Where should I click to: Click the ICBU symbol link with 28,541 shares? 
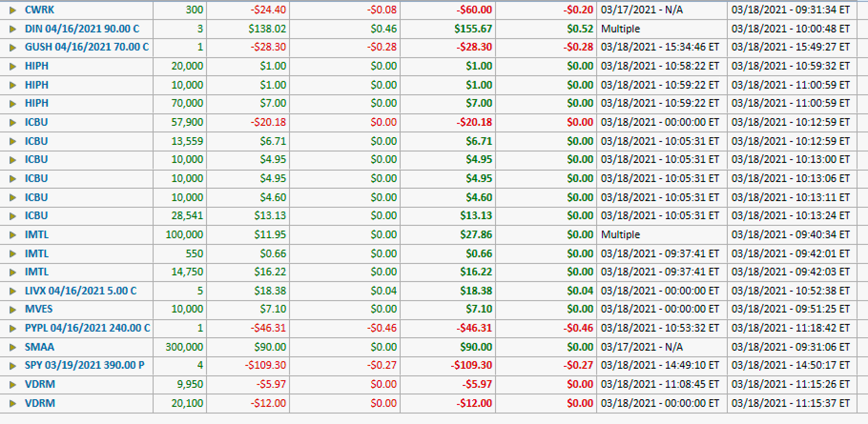click(36, 216)
